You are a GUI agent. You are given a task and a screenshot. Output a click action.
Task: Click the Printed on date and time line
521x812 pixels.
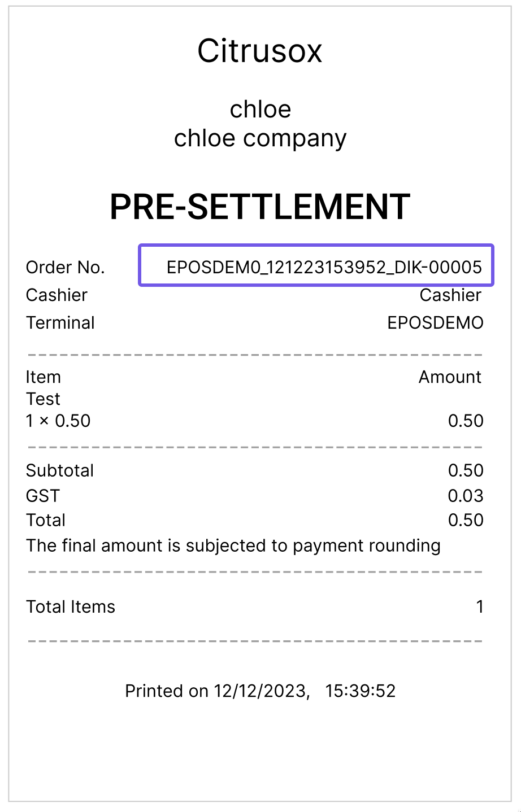click(260, 691)
